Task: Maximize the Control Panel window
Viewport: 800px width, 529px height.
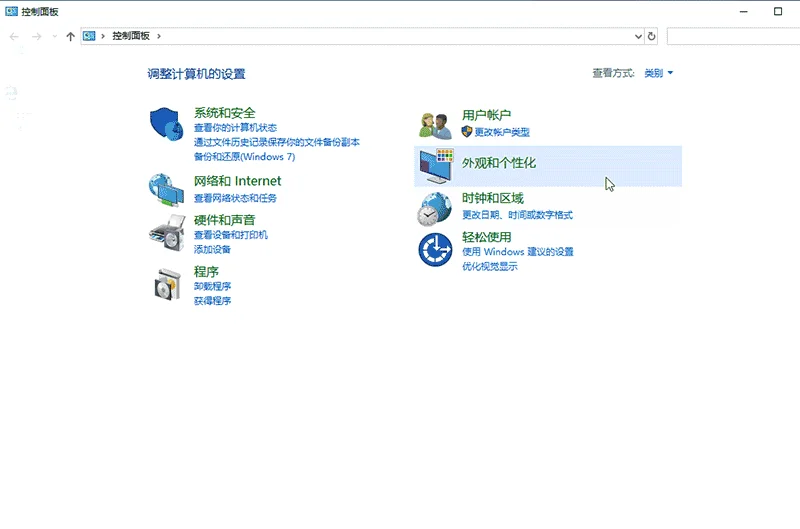Action: 778,11
